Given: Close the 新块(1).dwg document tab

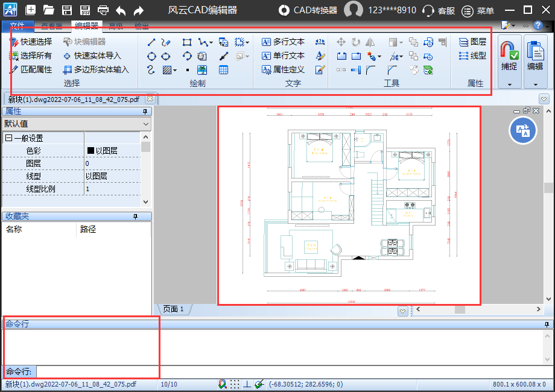Looking at the screenshot, I should click(x=150, y=99).
